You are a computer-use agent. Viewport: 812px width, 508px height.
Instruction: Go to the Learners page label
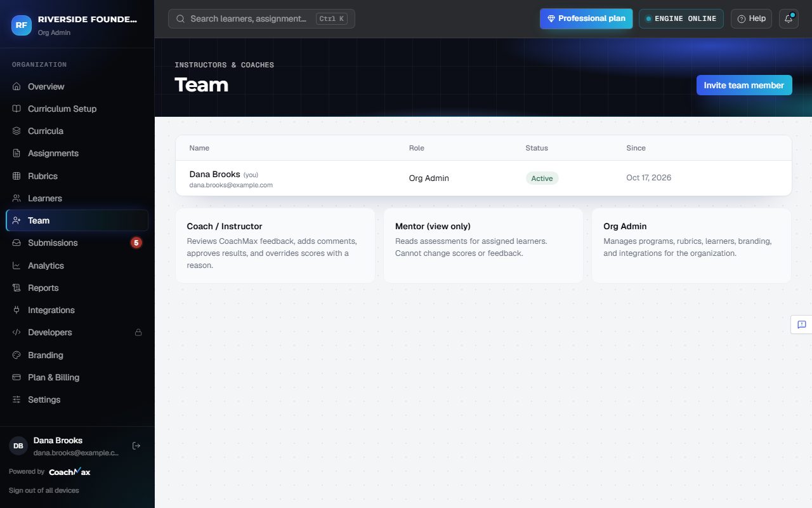tap(45, 198)
